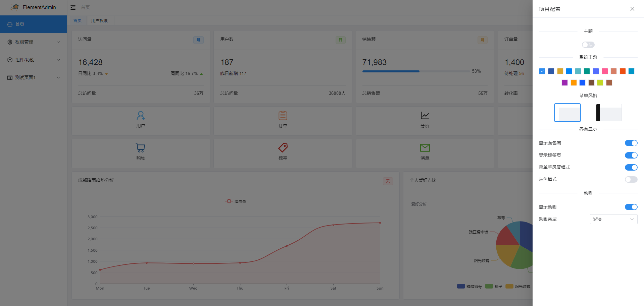644x306 pixels.
Task: Switch to the 用户权限 tab
Action: tap(100, 20)
